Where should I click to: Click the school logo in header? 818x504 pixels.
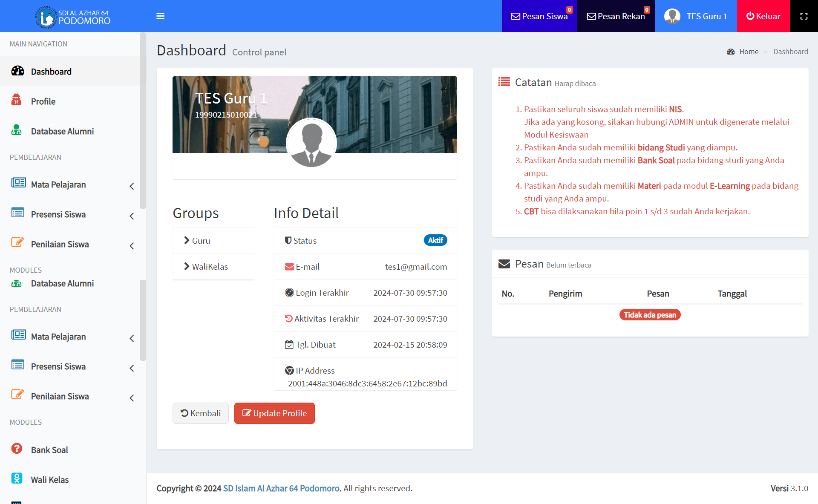pyautogui.click(x=46, y=17)
